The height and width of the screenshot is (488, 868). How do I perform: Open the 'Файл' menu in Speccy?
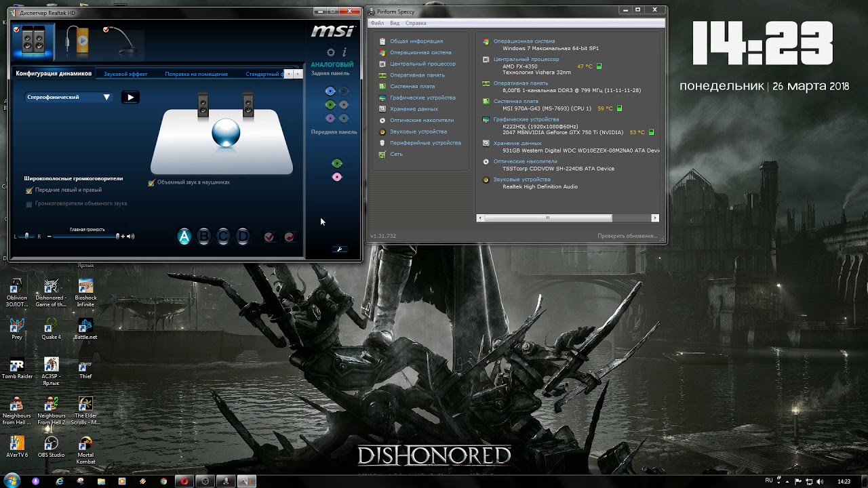click(x=377, y=23)
